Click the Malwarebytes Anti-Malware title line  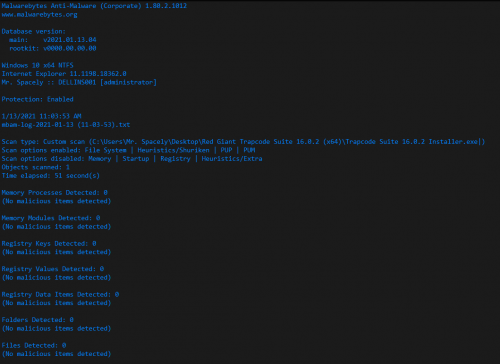(94, 6)
